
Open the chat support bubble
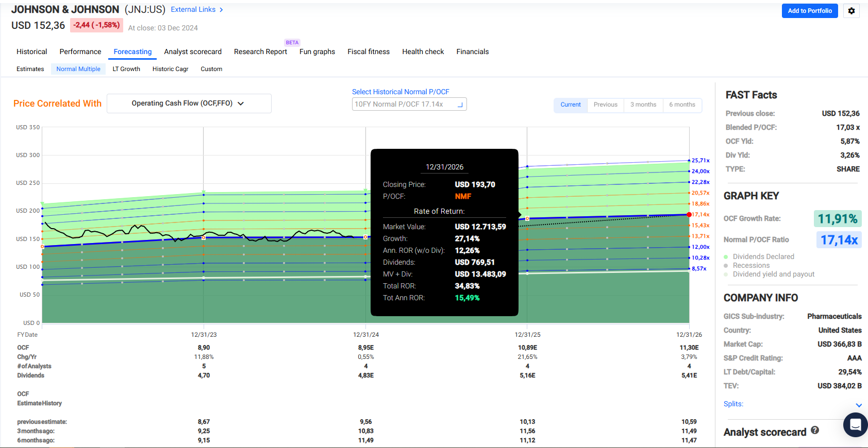click(855, 425)
